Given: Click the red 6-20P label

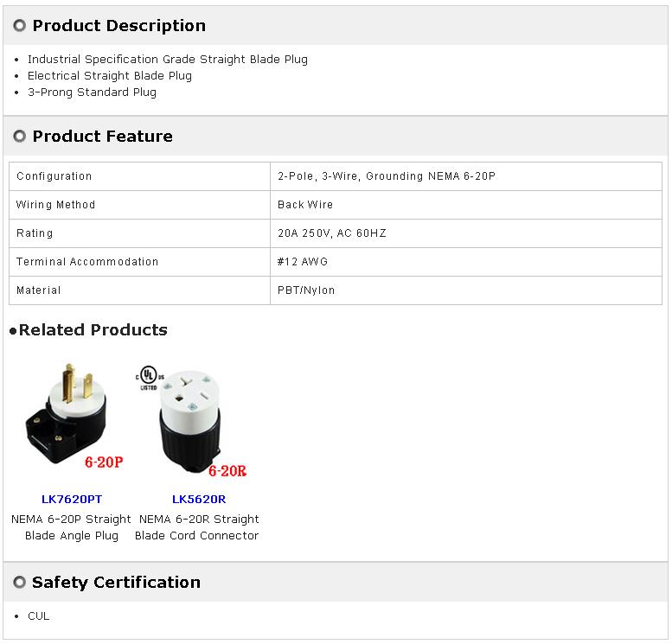Looking at the screenshot, I should click(104, 462).
